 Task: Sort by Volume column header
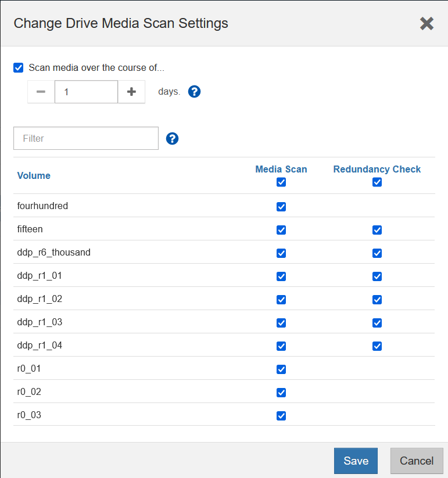coord(34,175)
